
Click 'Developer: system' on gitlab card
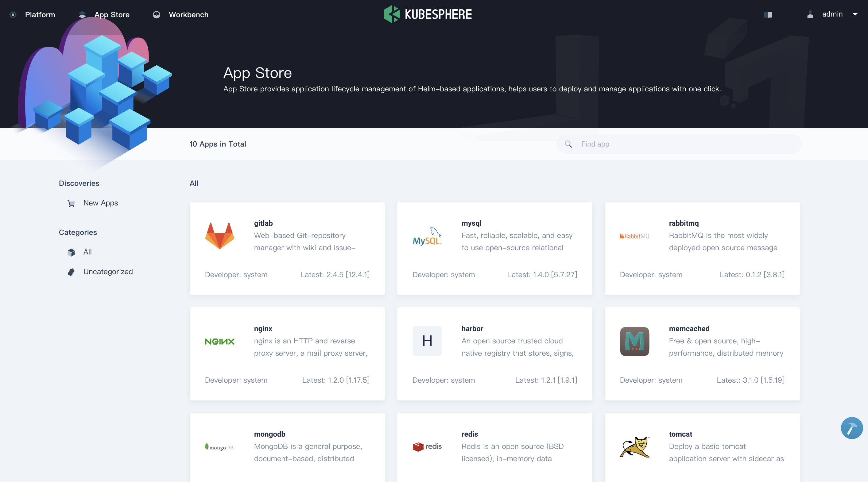[x=236, y=275]
